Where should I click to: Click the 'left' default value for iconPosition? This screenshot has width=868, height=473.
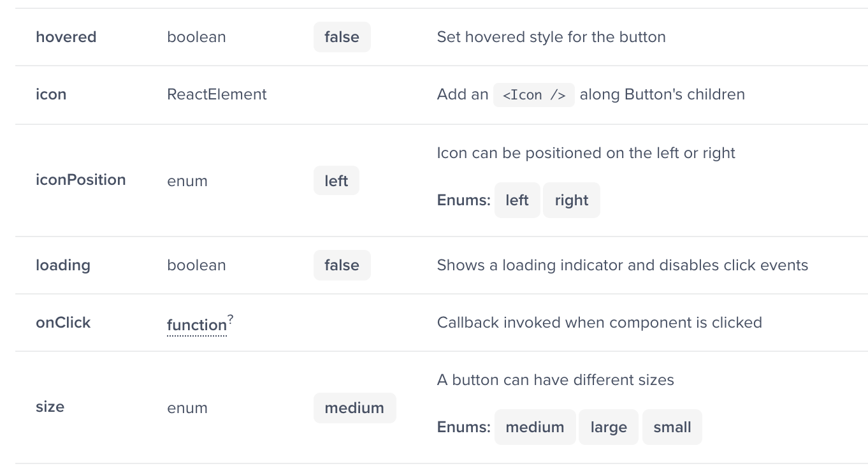click(x=336, y=181)
